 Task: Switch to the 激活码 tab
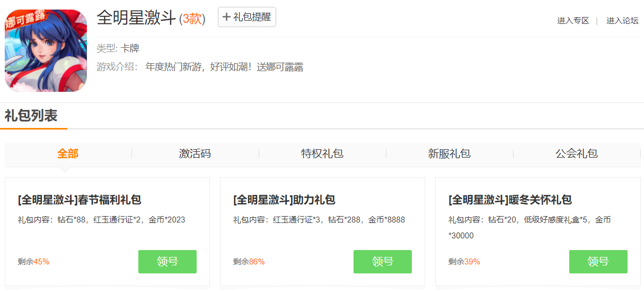[x=195, y=154]
